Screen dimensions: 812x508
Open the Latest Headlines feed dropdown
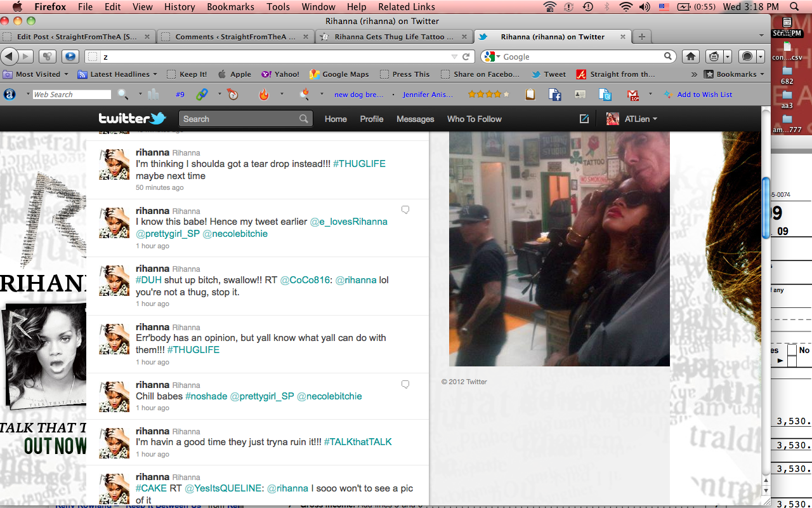(118, 74)
